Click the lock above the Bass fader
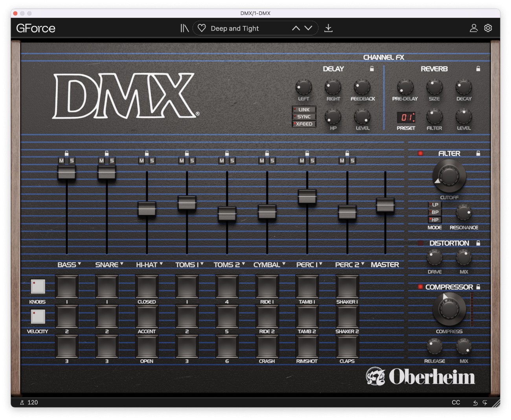 (x=66, y=153)
